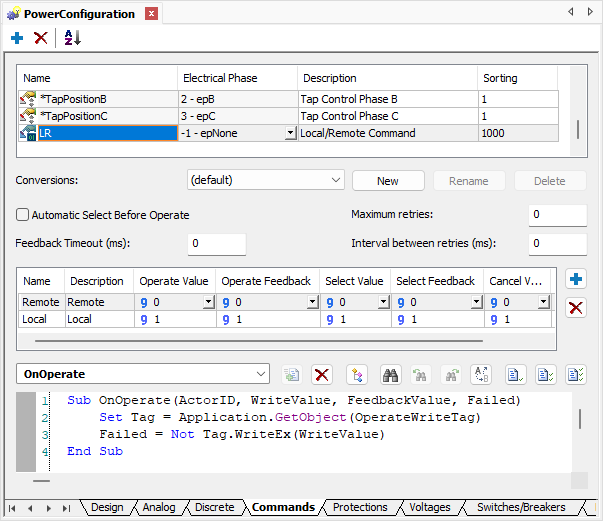Enable Automatic Select Before Operate checkbox

tap(23, 215)
